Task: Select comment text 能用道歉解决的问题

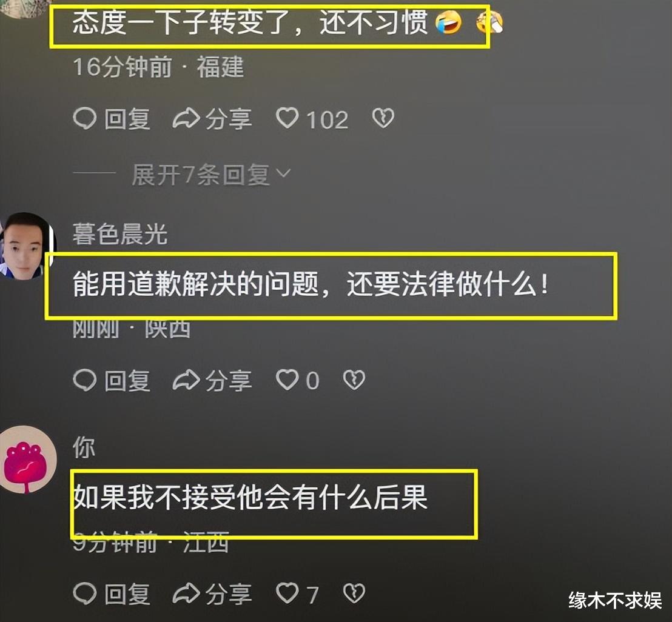Action: (195, 284)
